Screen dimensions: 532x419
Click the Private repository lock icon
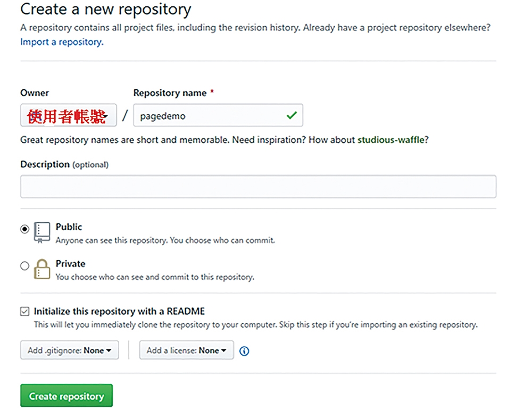42,269
